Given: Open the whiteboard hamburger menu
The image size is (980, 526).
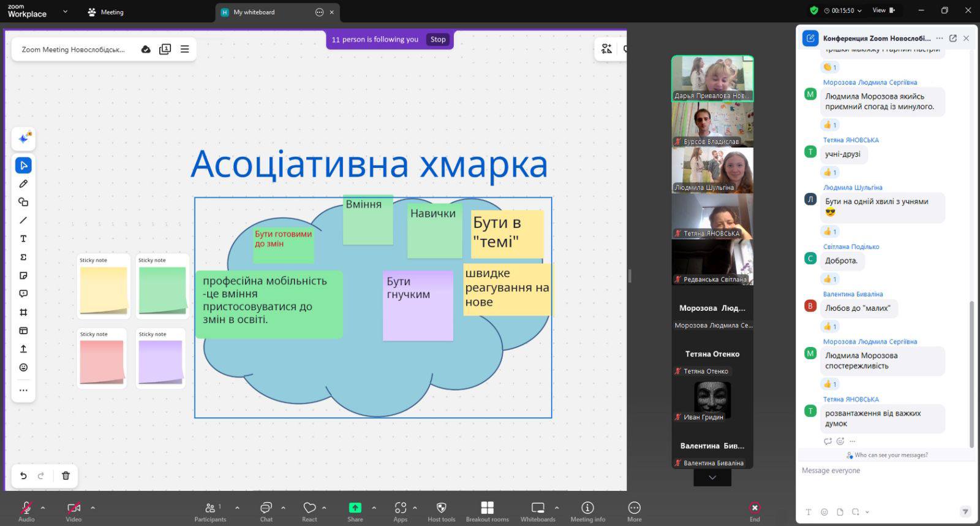Looking at the screenshot, I should tap(184, 50).
